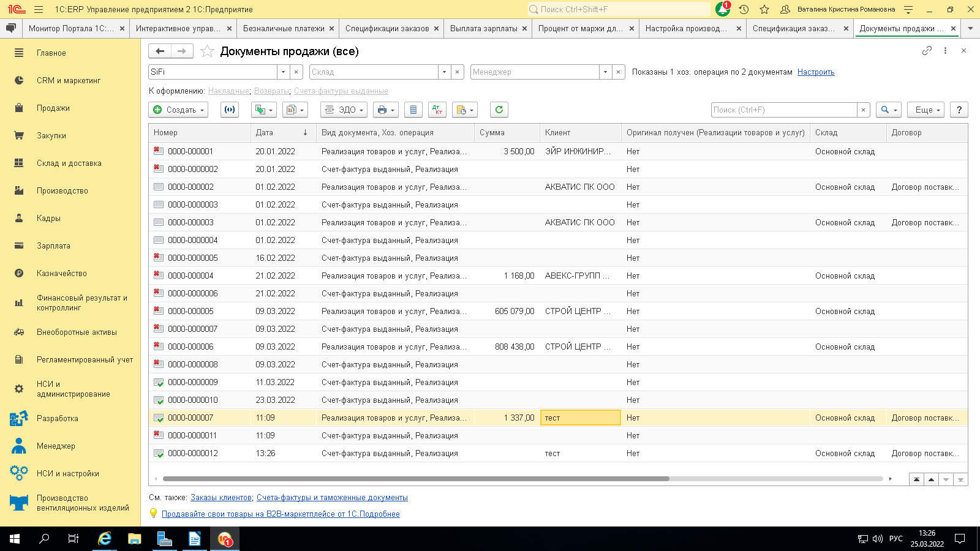The width and height of the screenshot is (980, 551).
Task: Open Зарплата section
Action: [x=53, y=246]
